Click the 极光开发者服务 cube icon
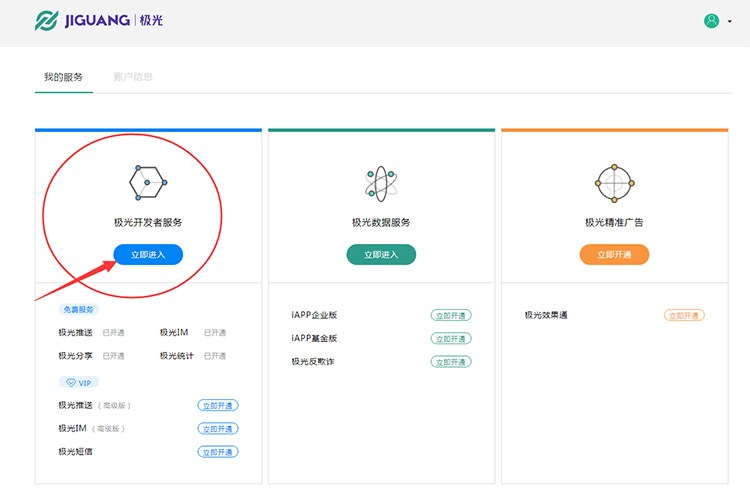 click(148, 183)
